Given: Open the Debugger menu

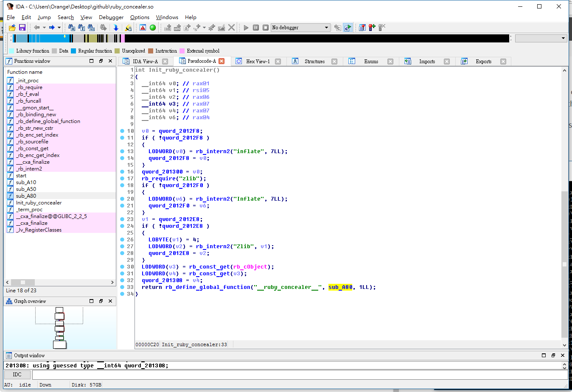Looking at the screenshot, I should pyautogui.click(x=111, y=17).
